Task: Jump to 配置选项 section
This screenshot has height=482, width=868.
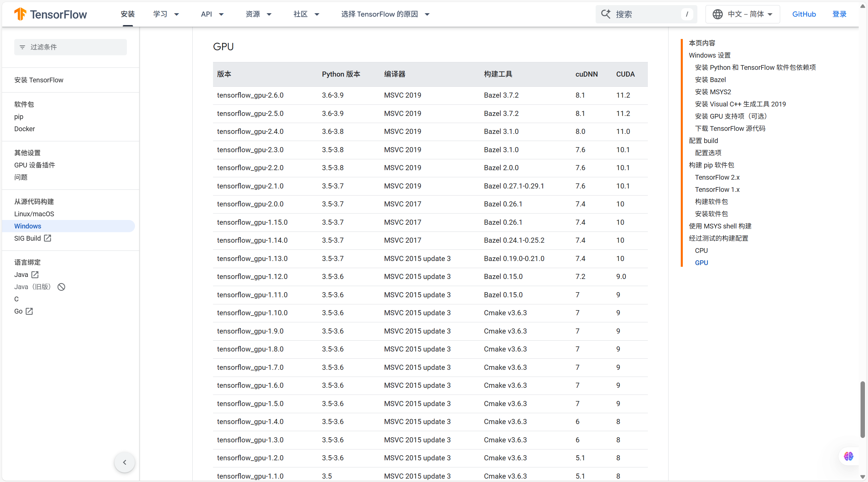Action: click(x=708, y=153)
